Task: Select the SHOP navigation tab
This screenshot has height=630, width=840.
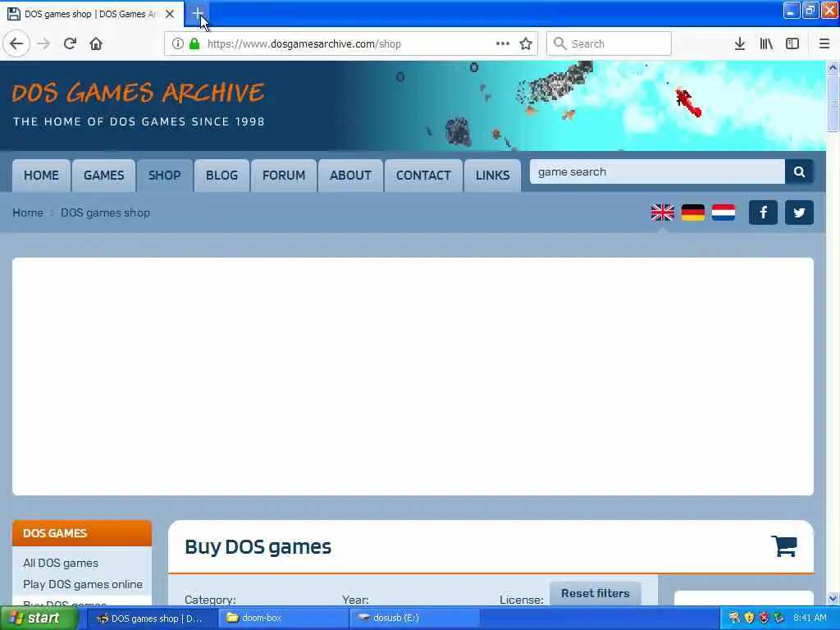Action: pos(164,176)
